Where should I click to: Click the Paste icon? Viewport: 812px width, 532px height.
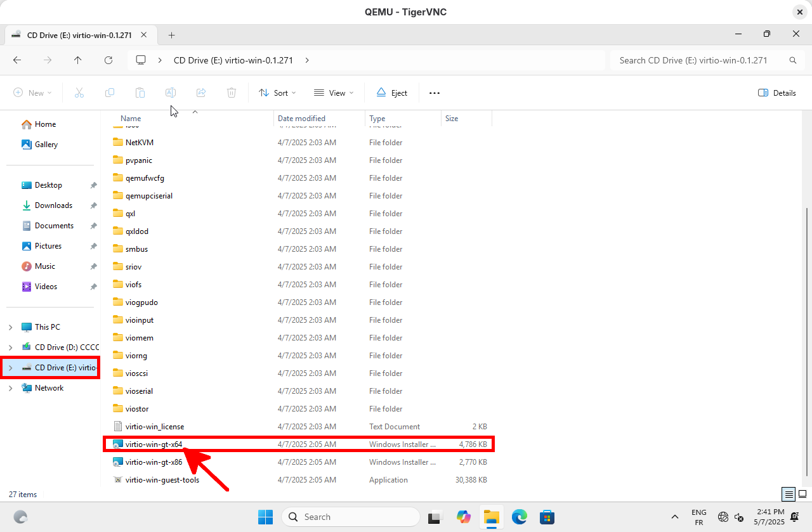140,93
